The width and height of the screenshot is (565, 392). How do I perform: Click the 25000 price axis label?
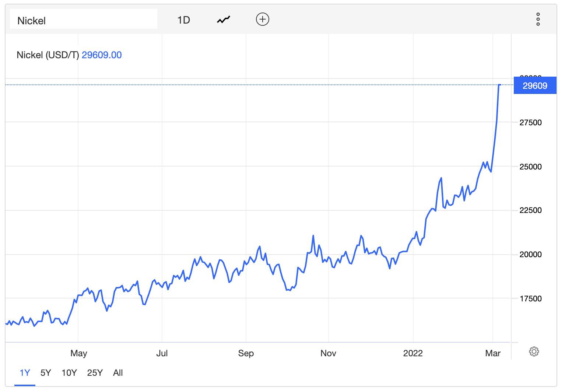530,167
